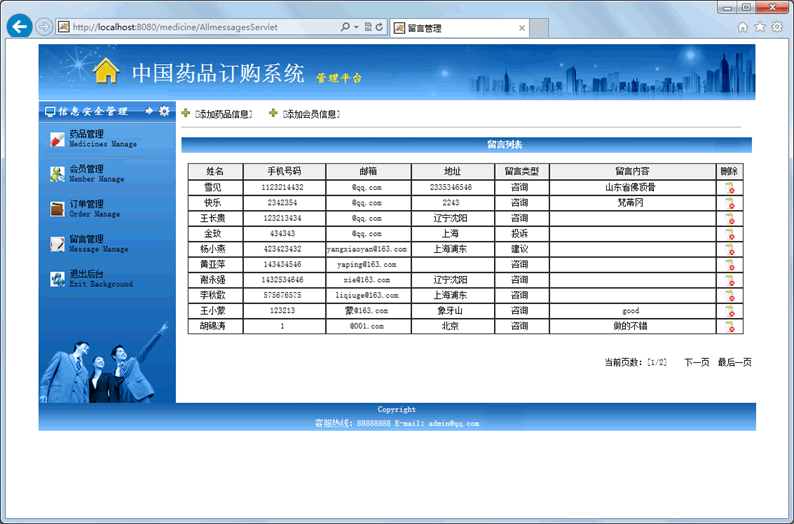Open browser tools gear icon
Image resolution: width=794 pixels, height=524 pixels.
coord(777,27)
